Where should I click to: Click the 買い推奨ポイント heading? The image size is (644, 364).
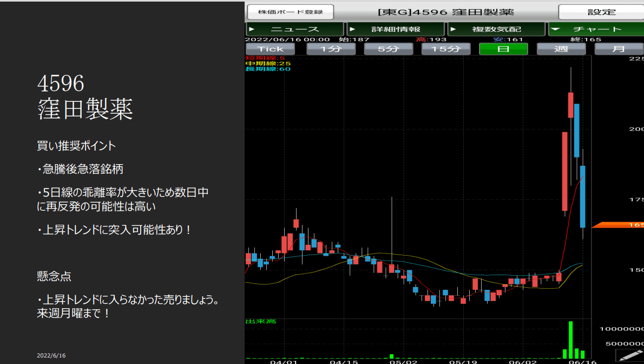tap(76, 146)
